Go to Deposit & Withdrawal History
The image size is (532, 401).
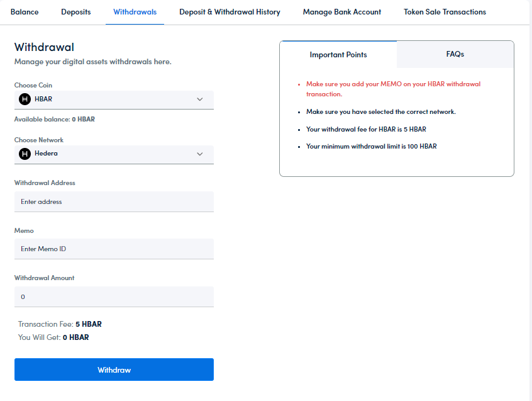[230, 12]
